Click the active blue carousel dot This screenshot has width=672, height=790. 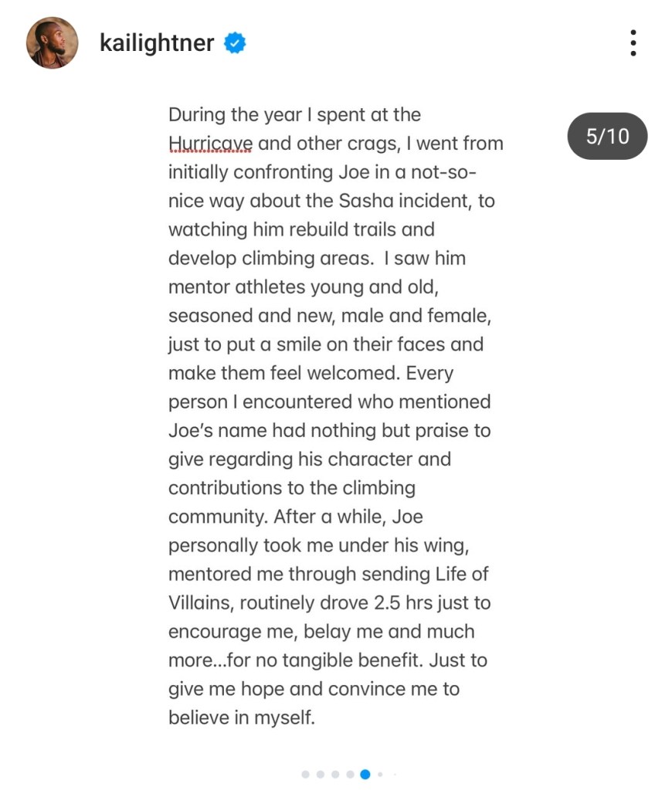pyautogui.click(x=365, y=774)
